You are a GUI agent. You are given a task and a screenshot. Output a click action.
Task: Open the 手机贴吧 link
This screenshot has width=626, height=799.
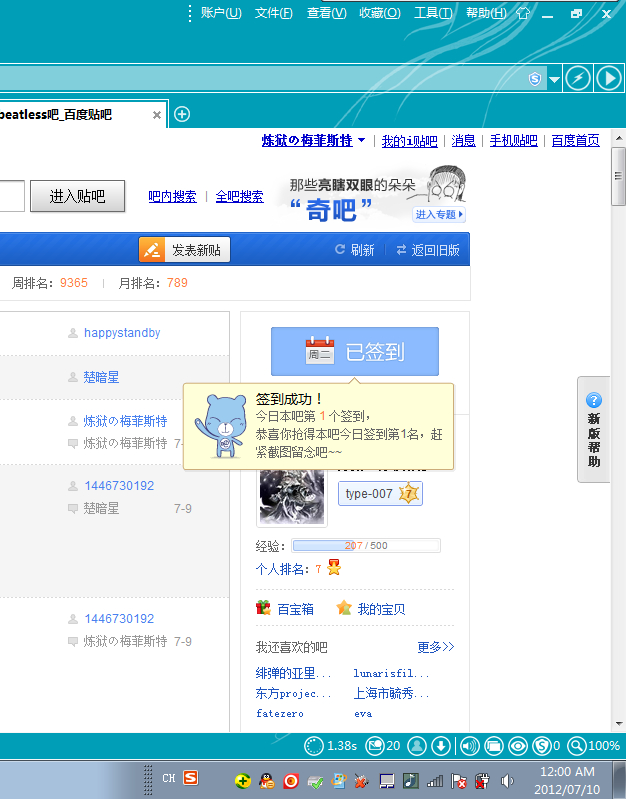pyautogui.click(x=513, y=141)
